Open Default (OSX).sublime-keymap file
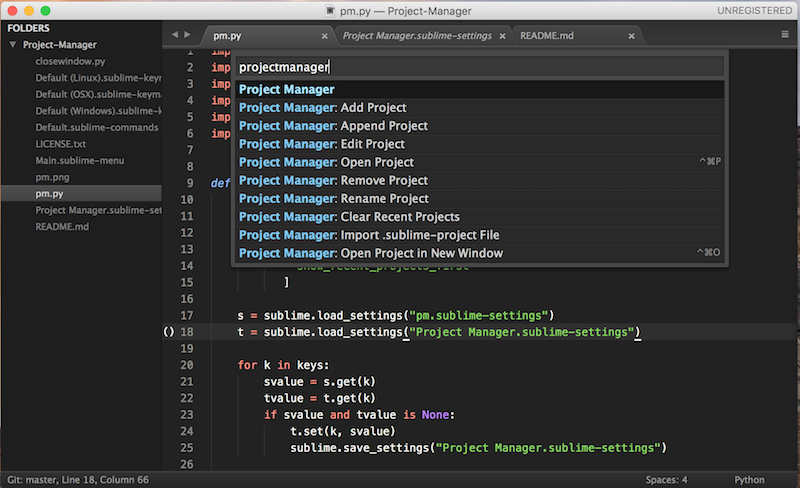Screen dimensions: 800x488 (x=98, y=94)
